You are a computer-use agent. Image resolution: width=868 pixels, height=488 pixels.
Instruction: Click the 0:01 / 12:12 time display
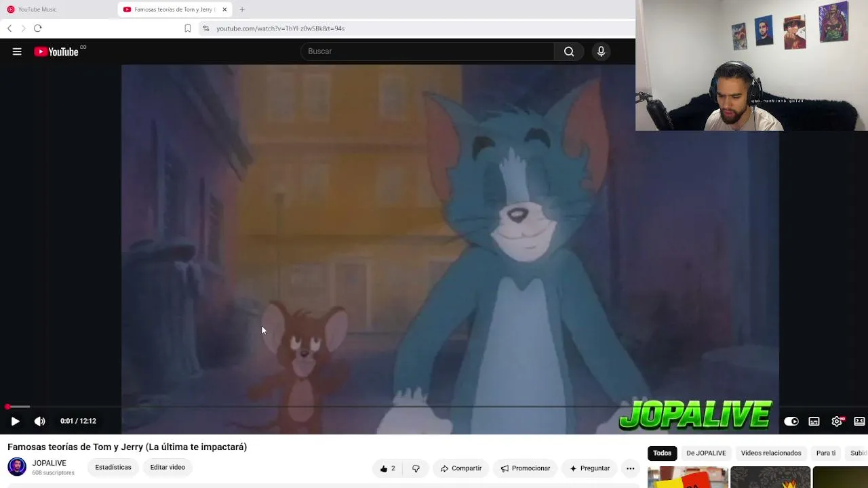pyautogui.click(x=78, y=421)
